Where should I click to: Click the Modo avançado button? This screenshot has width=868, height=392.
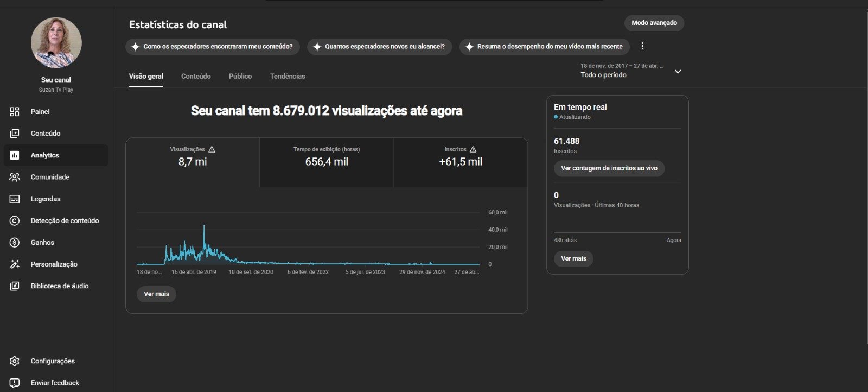654,23
